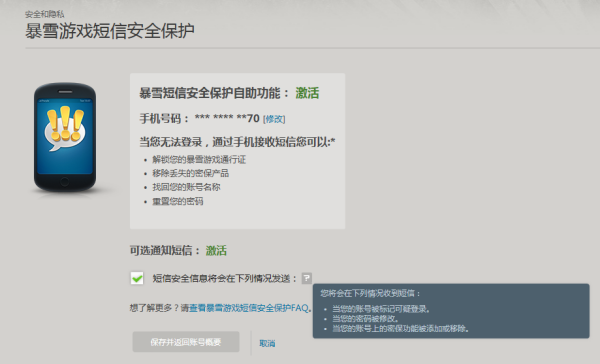Click the 取消 link
The image size is (600, 364).
pyautogui.click(x=267, y=343)
